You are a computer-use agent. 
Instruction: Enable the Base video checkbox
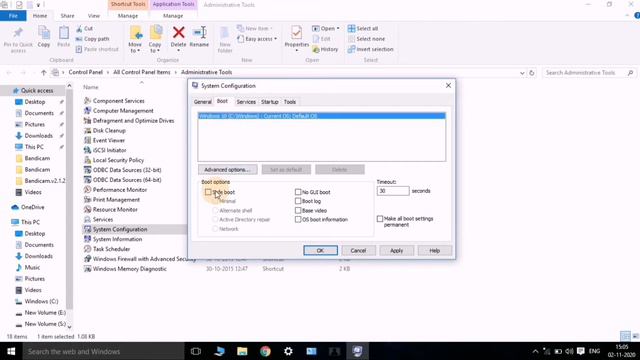[x=298, y=211]
